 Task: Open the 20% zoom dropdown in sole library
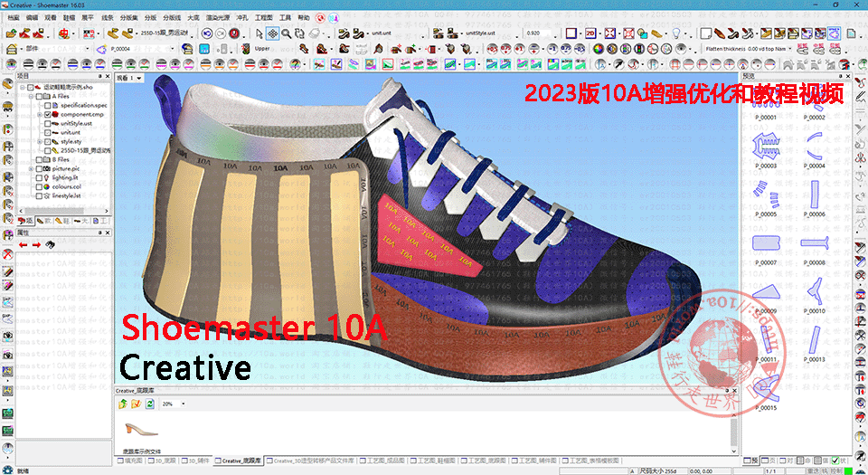pos(184,404)
